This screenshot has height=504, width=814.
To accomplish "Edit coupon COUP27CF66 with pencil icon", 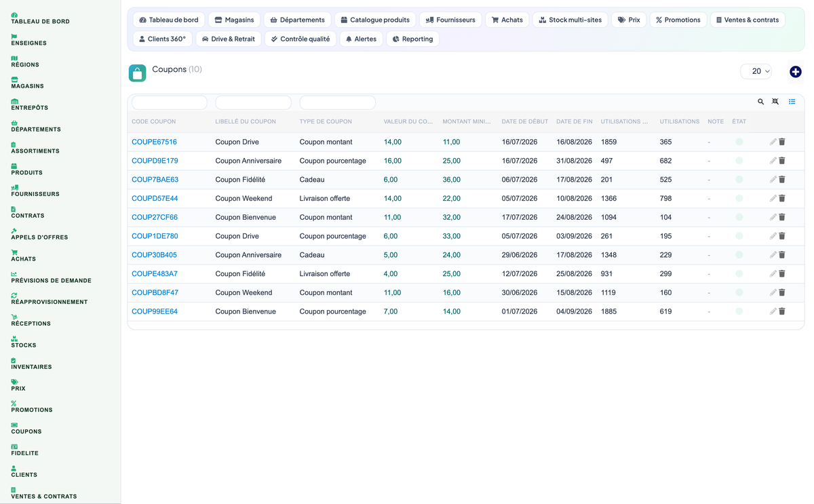I will [773, 217].
